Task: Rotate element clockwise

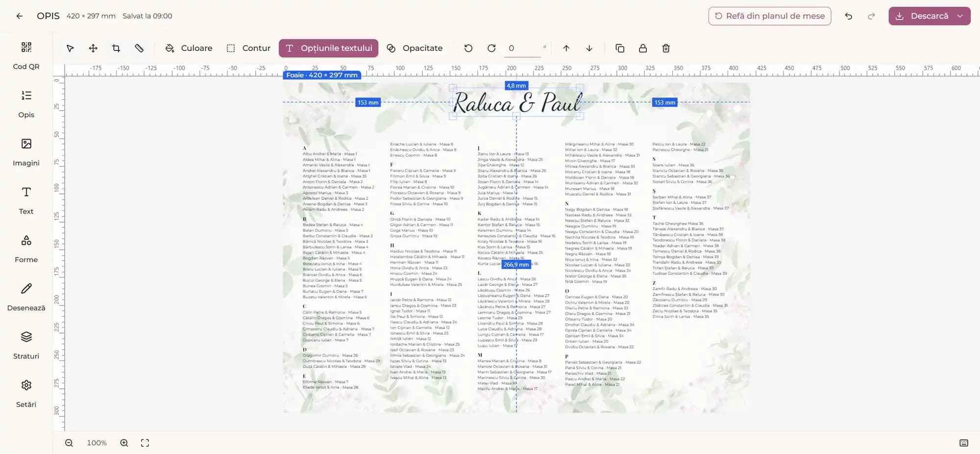Action: (491, 48)
